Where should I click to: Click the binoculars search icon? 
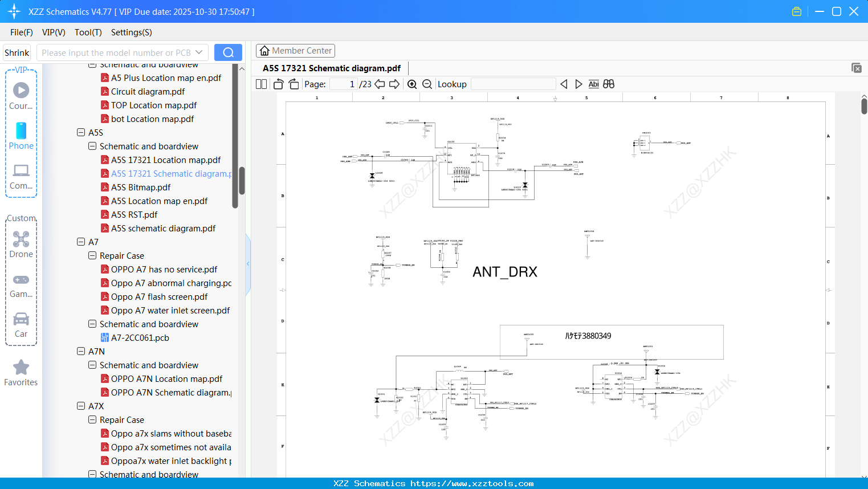coord(609,84)
